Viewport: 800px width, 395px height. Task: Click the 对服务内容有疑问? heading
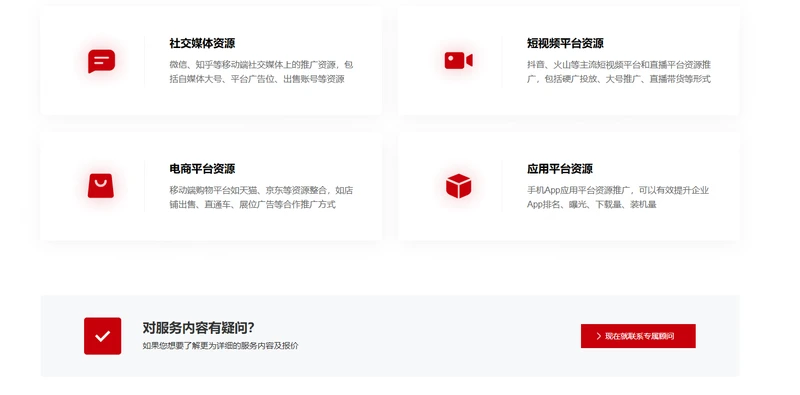pos(198,328)
